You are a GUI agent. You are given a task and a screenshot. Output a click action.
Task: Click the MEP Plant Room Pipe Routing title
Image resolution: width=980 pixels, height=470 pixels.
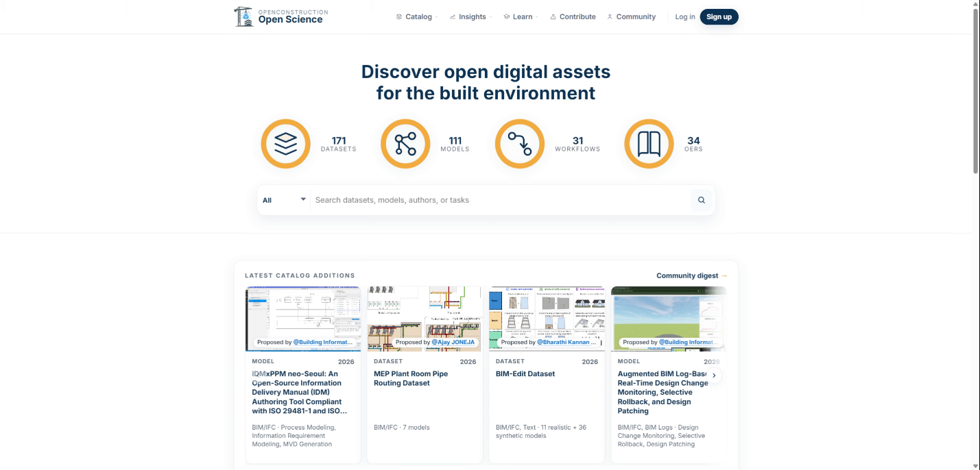411,378
